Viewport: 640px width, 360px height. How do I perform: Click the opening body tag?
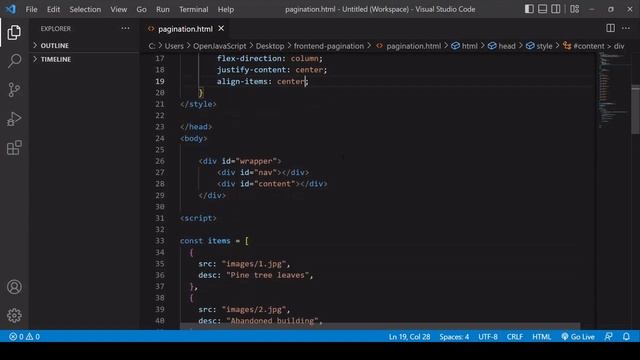pyautogui.click(x=193, y=138)
